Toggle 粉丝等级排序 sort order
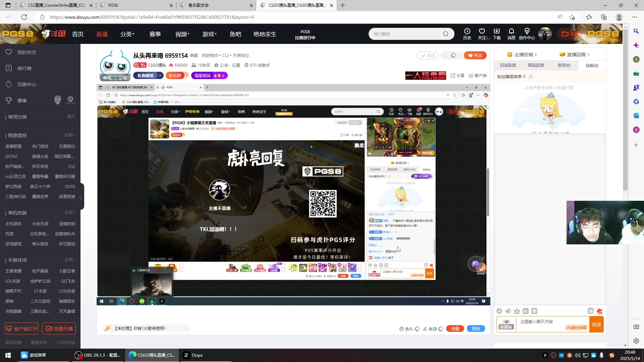The width and height of the screenshot is (644, 362). coord(512,77)
